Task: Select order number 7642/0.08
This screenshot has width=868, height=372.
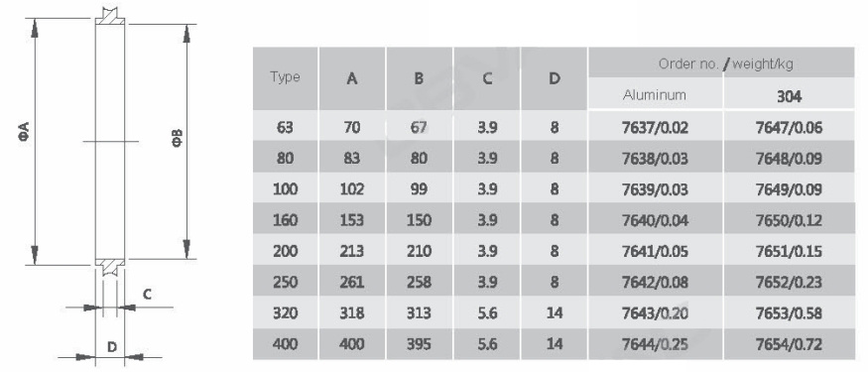Action: coord(655,283)
